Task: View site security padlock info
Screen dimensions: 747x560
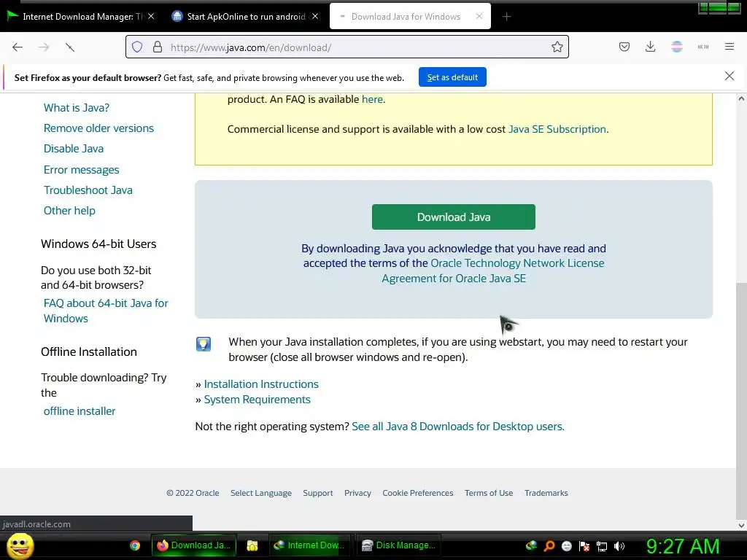Action: click(158, 47)
